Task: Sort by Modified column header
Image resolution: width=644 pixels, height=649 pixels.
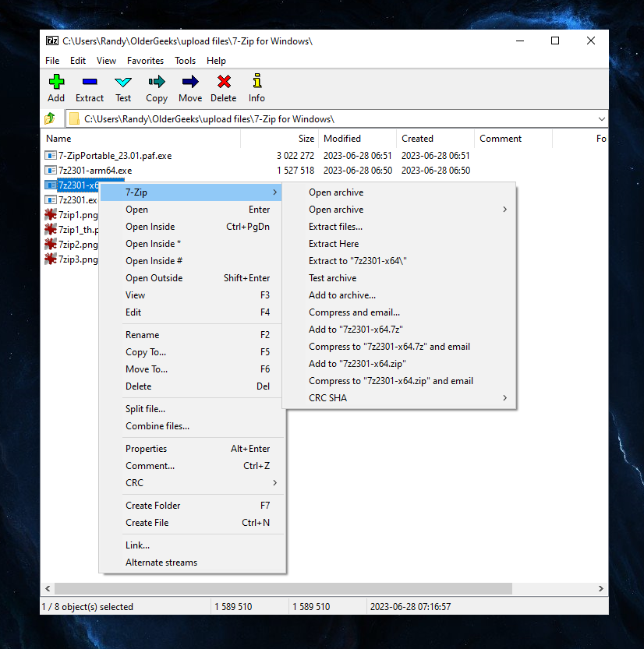Action: (357, 139)
